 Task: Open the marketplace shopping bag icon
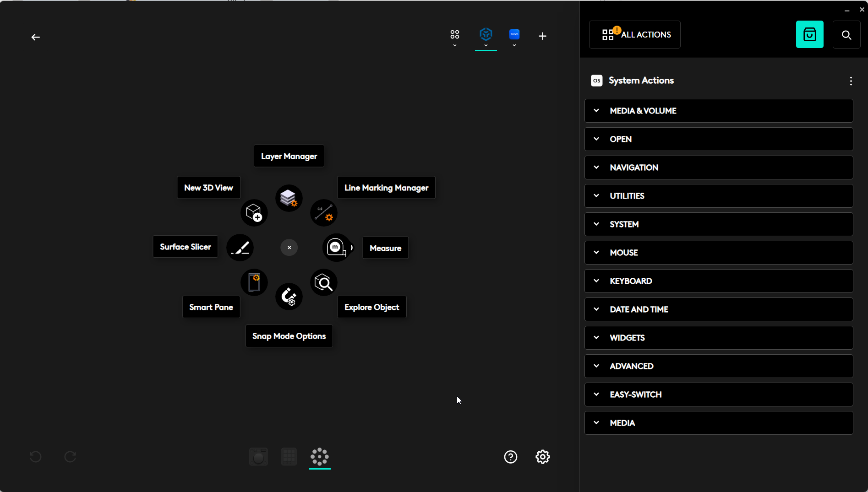pyautogui.click(x=809, y=35)
